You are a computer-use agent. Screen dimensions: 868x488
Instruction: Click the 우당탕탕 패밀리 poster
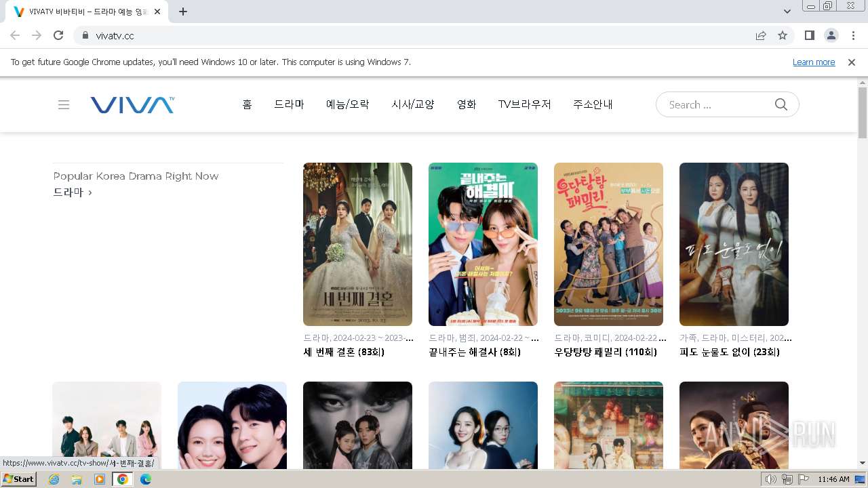608,244
